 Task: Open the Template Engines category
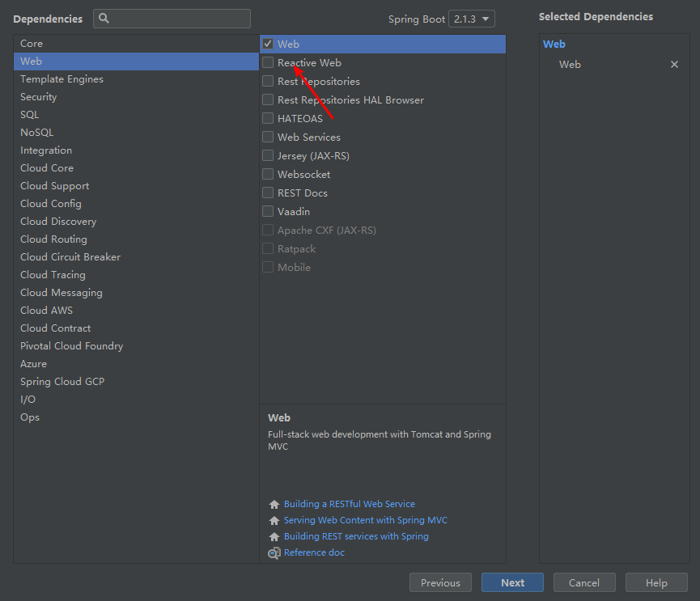tap(62, 79)
